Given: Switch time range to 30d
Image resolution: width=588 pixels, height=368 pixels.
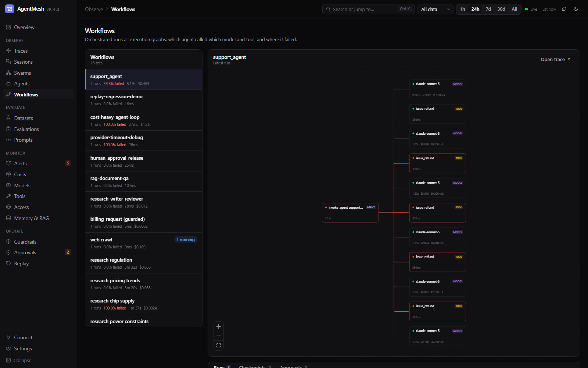Looking at the screenshot, I should 501,9.
